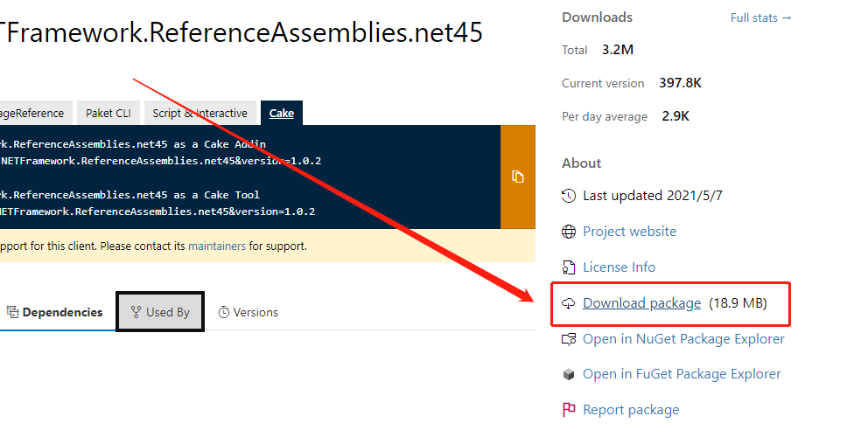Click the clock icon beside Last updated

[x=569, y=196]
